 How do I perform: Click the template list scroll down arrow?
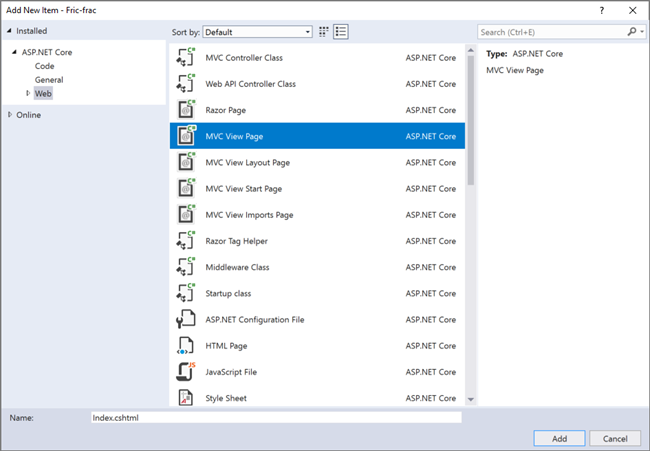pos(471,400)
